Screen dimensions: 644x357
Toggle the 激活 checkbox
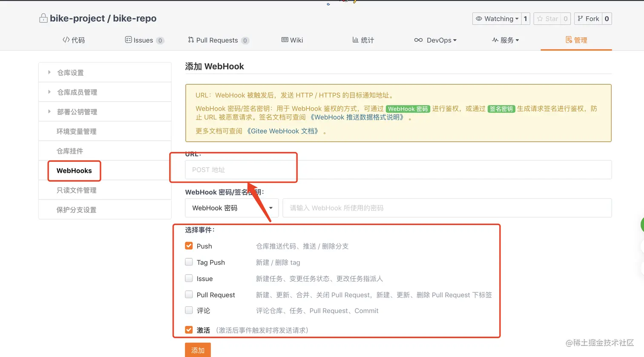click(189, 330)
